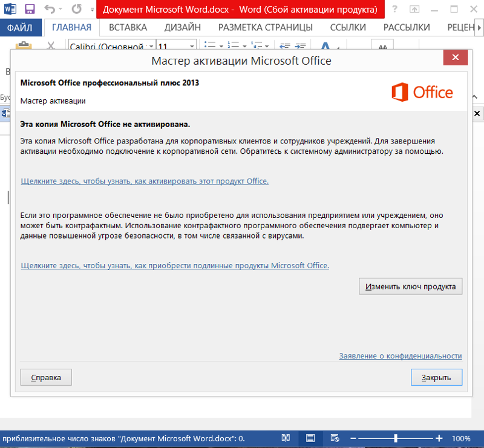
Task: Switch to the ВСТАВКА tab
Action: [x=128, y=27]
